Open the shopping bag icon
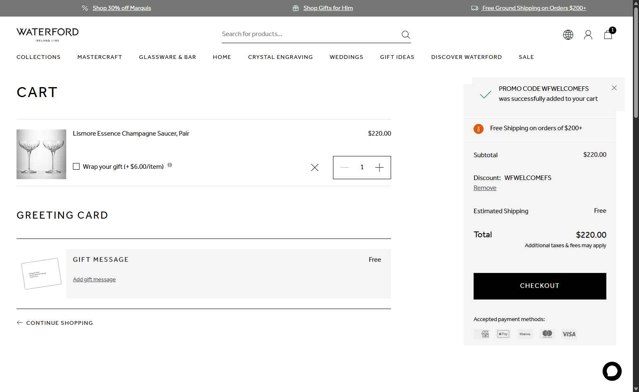 [608, 34]
